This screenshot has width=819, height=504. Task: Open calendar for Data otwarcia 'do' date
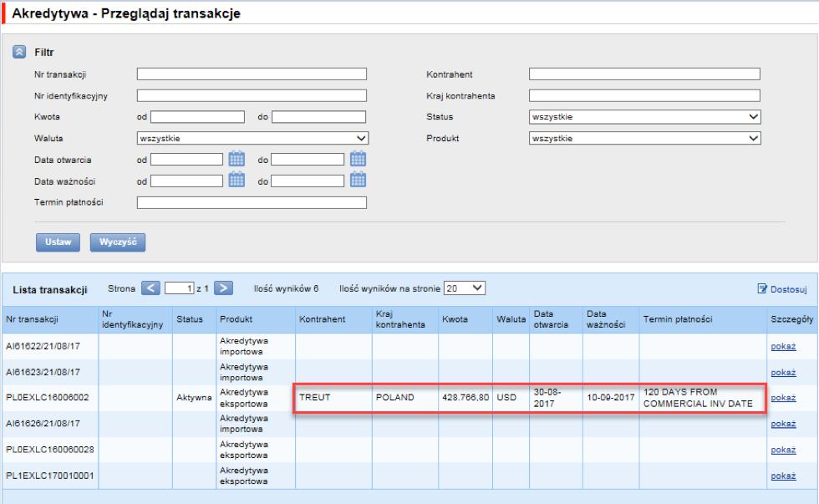tap(358, 159)
